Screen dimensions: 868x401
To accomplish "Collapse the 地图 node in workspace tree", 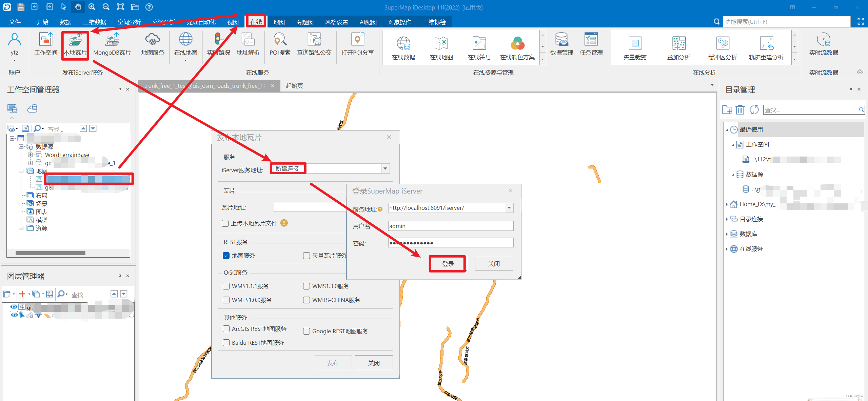I will coord(21,171).
